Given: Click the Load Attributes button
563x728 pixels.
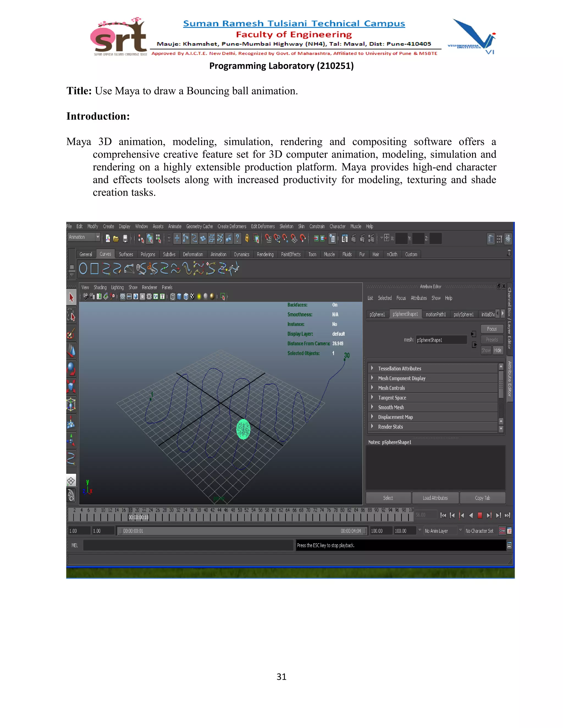Looking at the screenshot, I should pyautogui.click(x=435, y=498).
